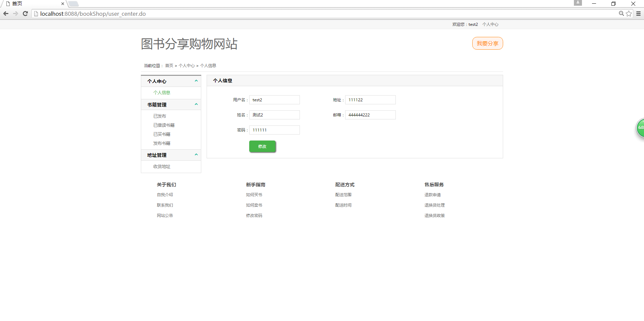Click the 我要分享 button

(x=487, y=43)
